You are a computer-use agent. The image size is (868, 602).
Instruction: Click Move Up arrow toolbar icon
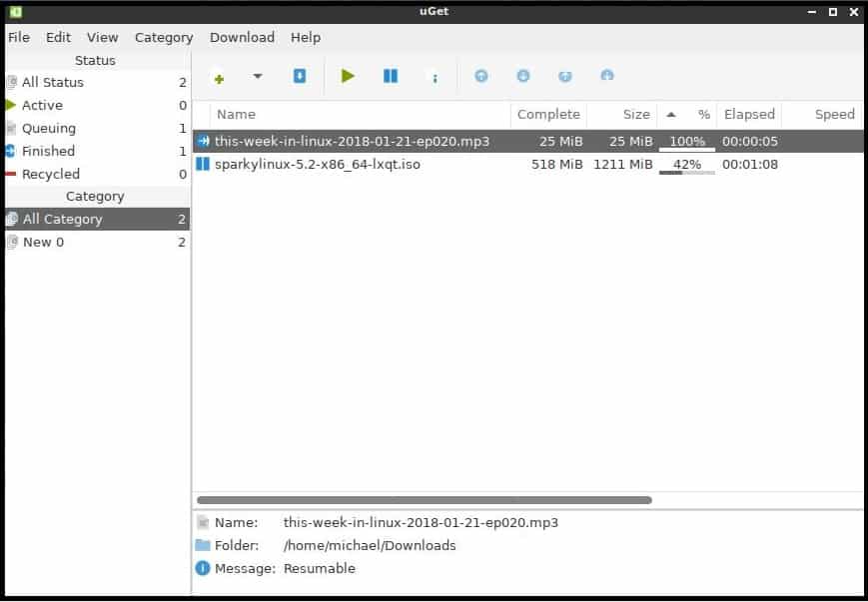[481, 76]
